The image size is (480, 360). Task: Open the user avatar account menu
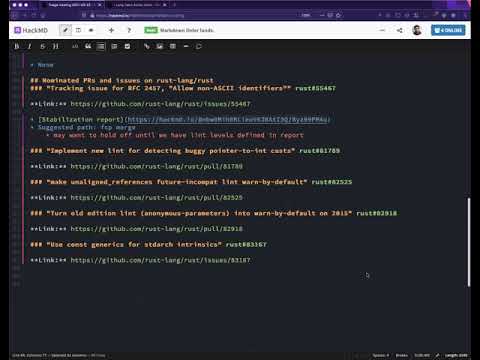(x=417, y=30)
